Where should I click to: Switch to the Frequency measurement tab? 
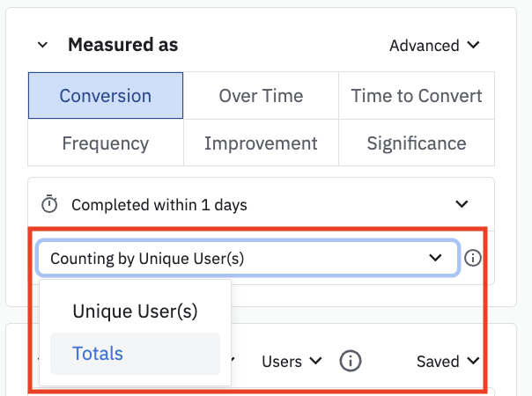[106, 143]
